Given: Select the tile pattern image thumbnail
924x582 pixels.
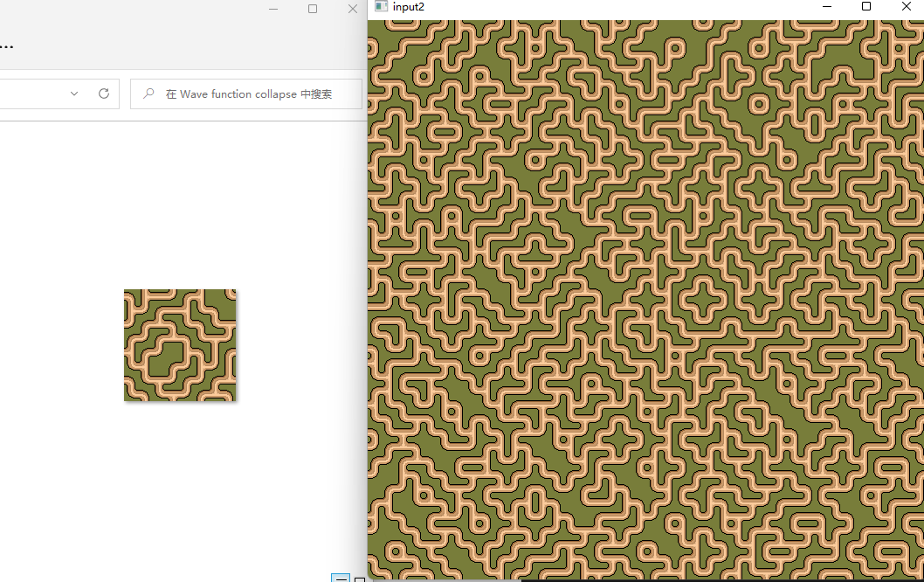Looking at the screenshot, I should click(180, 345).
